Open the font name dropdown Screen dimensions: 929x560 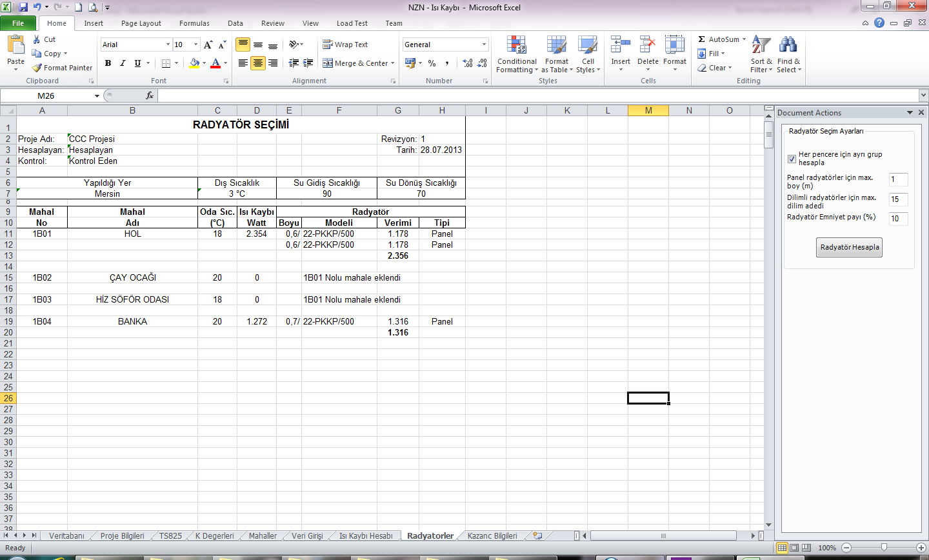tap(168, 45)
